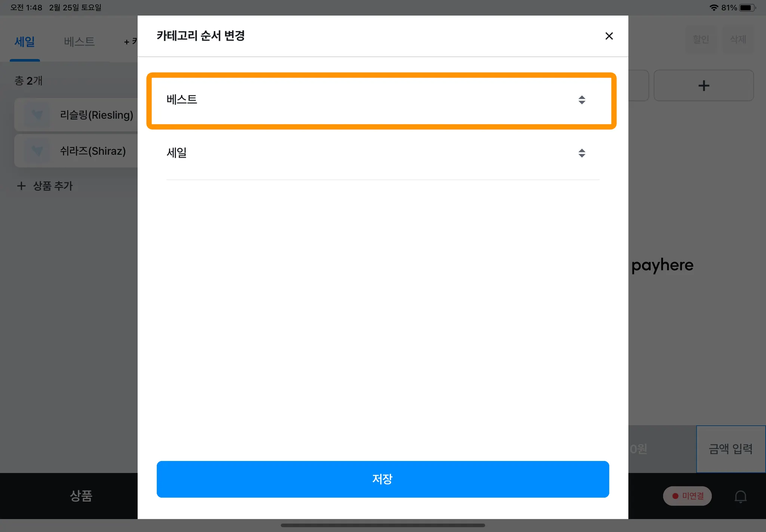Click the 삭제 delete button
766x532 pixels.
click(738, 39)
